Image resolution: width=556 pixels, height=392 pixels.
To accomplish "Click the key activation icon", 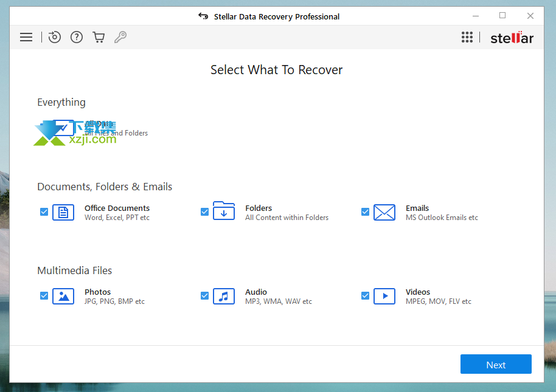I will 120,37.
